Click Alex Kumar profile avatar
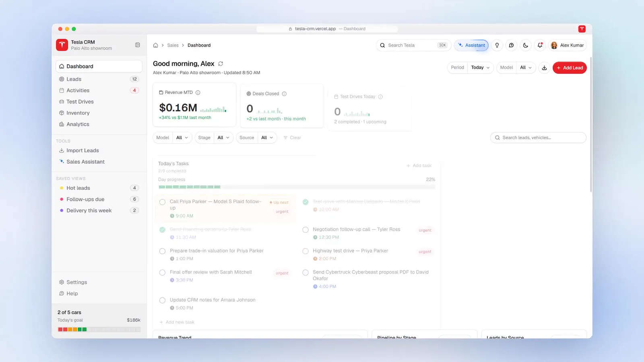This screenshot has height=362, width=644. point(554,45)
